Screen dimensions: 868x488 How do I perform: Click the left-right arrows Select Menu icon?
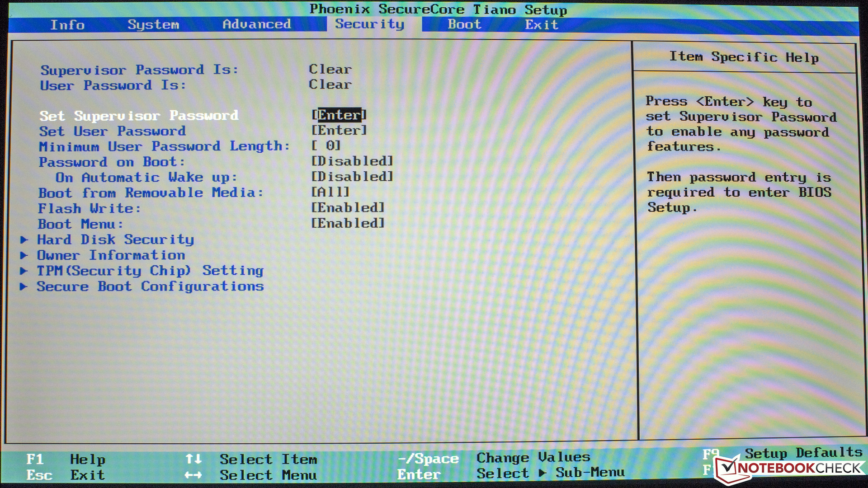[193, 475]
